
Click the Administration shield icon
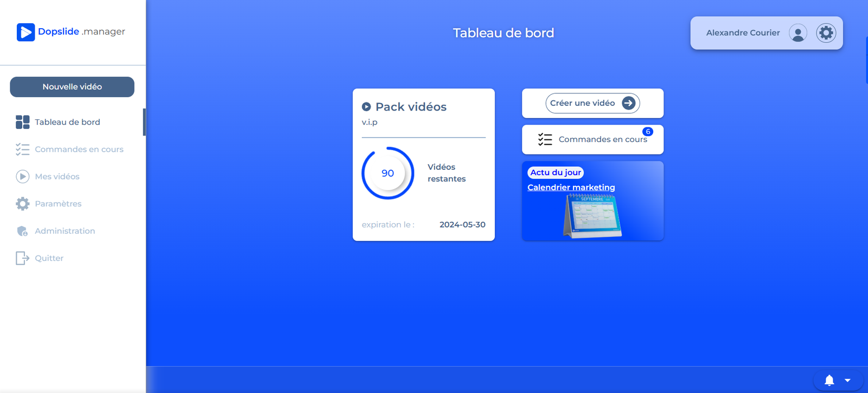coord(22,231)
